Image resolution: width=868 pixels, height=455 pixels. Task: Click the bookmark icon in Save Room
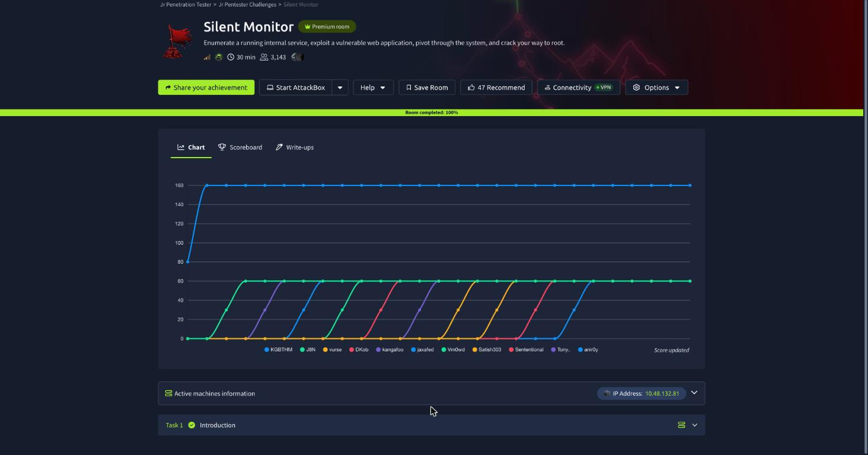tap(409, 88)
